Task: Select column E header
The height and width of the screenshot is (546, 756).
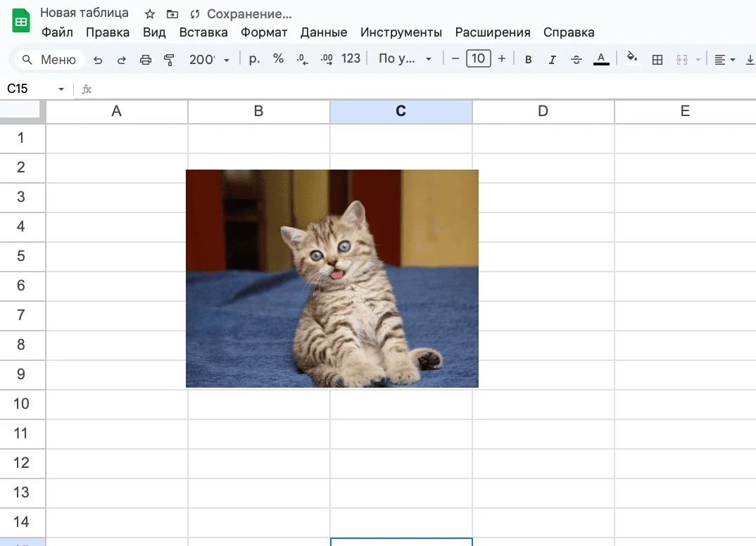Action: point(685,112)
